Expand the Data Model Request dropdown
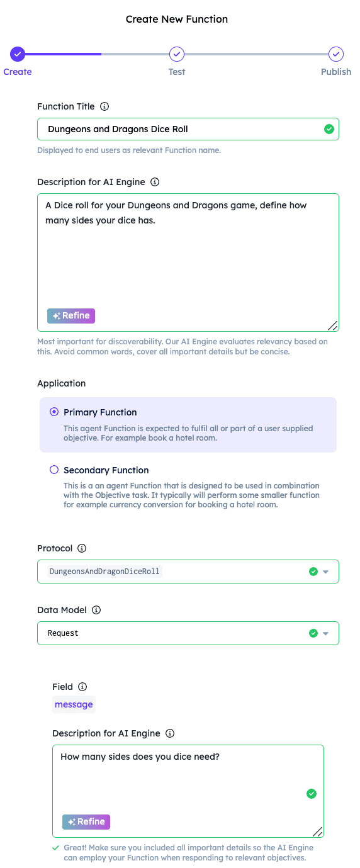360x868 pixels. point(188,633)
